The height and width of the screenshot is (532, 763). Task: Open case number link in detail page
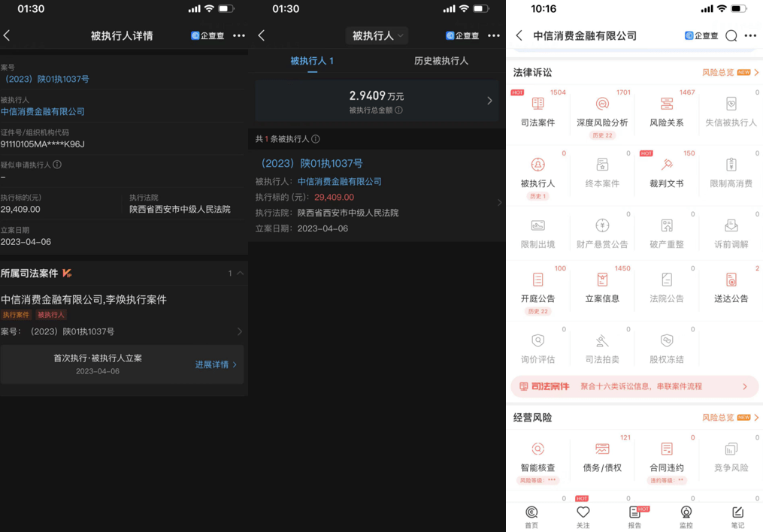click(x=47, y=79)
